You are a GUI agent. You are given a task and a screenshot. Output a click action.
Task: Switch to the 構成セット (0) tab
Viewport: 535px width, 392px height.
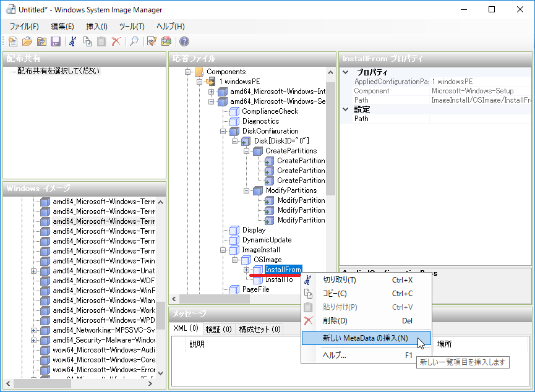260,329
